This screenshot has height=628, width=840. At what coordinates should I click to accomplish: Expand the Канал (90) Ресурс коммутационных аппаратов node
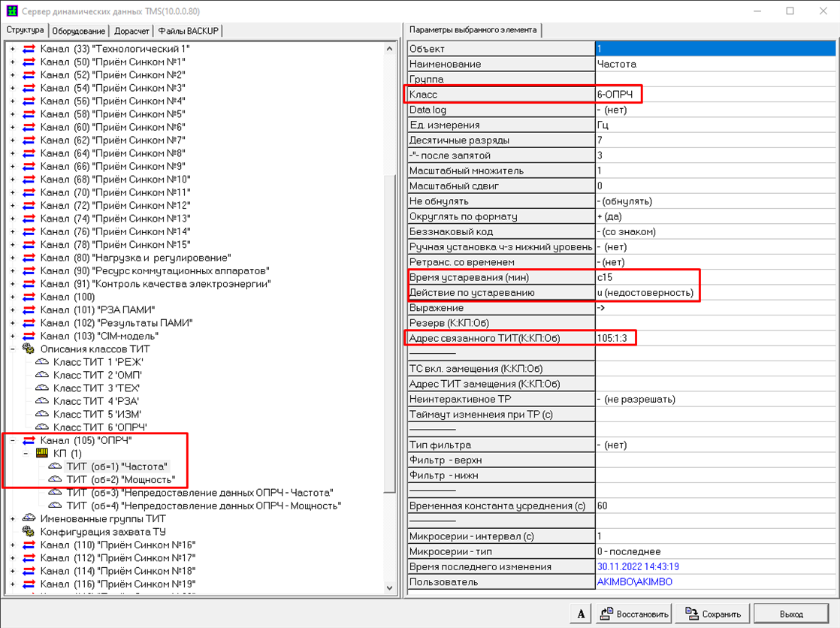click(13, 271)
